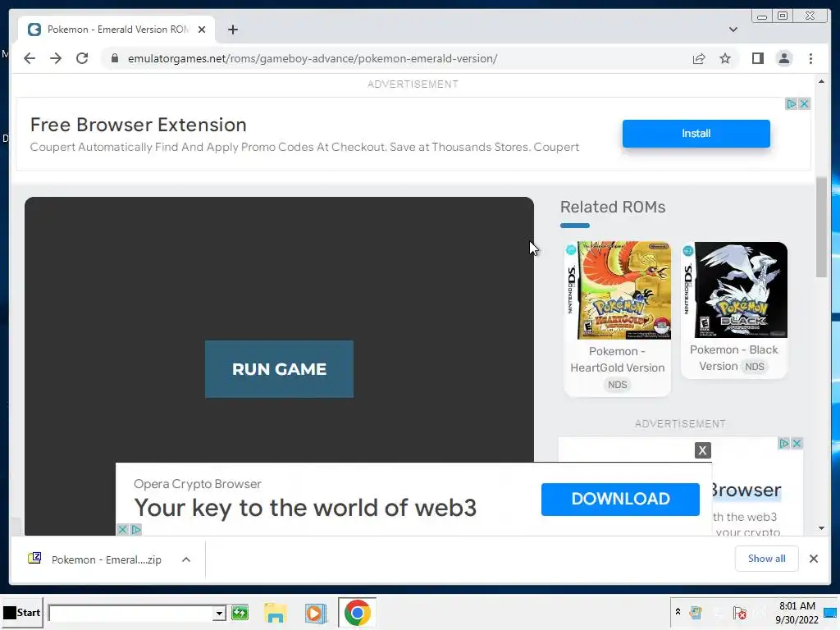840x630 pixels.
Task: Open Chrome profile avatar menu
Action: 783,58
